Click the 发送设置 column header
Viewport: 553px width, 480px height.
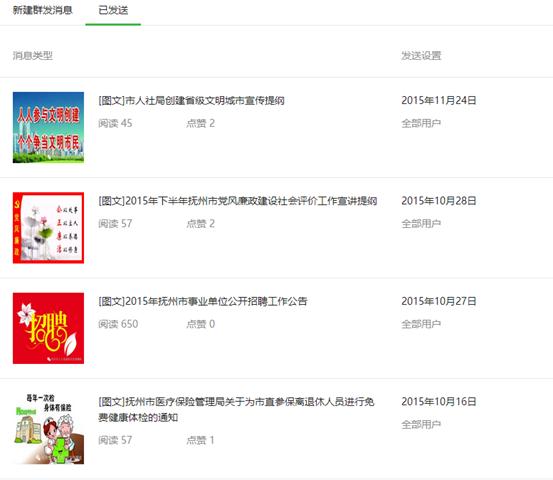(x=421, y=55)
